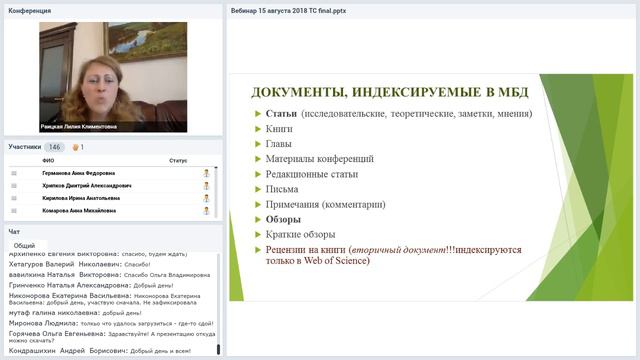The width and height of the screenshot is (640, 360).
Task: Click the slide bullet Краткие обзоры
Action: click(300, 235)
